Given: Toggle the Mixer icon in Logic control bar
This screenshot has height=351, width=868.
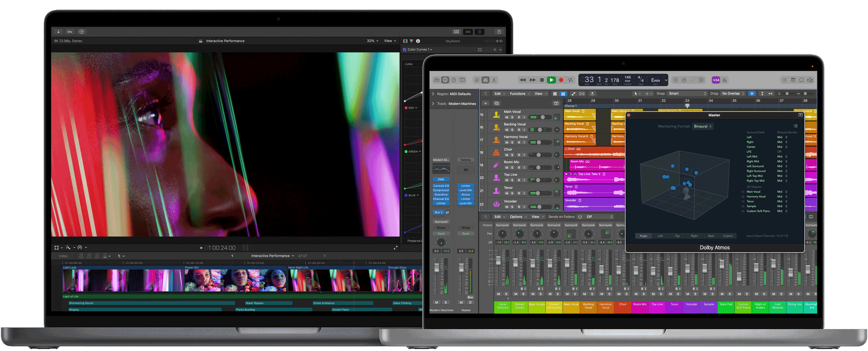Looking at the screenshot, I should [x=486, y=80].
